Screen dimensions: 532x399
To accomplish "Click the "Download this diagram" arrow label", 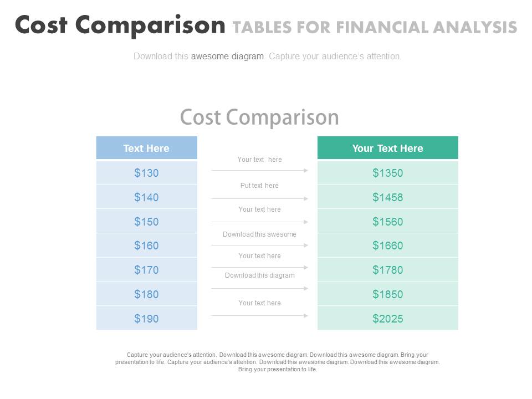I will [x=259, y=275].
